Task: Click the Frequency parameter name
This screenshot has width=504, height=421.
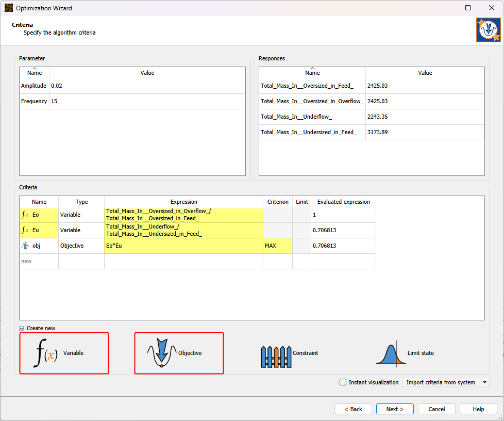Action: tap(34, 102)
